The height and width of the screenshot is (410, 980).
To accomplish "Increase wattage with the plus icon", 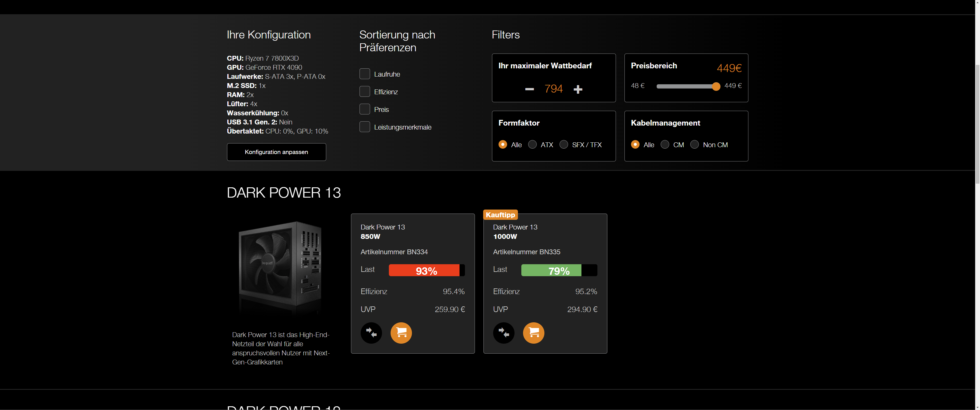I will [577, 89].
